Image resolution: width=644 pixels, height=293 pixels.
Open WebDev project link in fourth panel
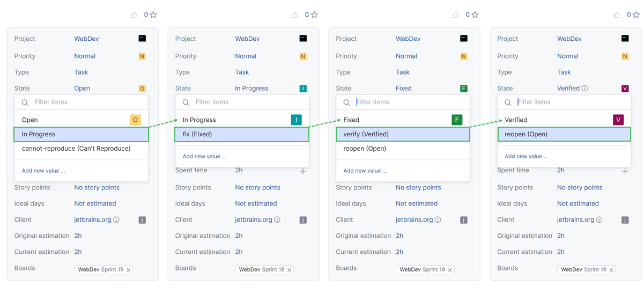569,39
